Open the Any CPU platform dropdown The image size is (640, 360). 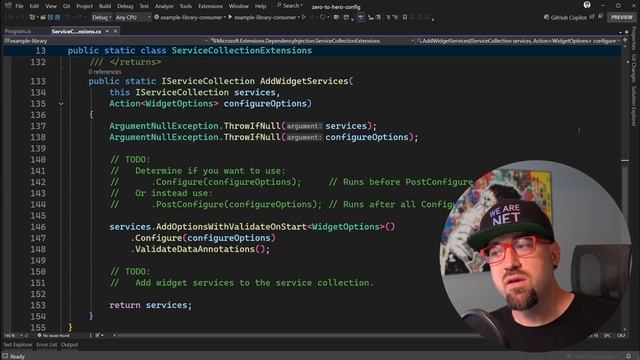(132, 18)
